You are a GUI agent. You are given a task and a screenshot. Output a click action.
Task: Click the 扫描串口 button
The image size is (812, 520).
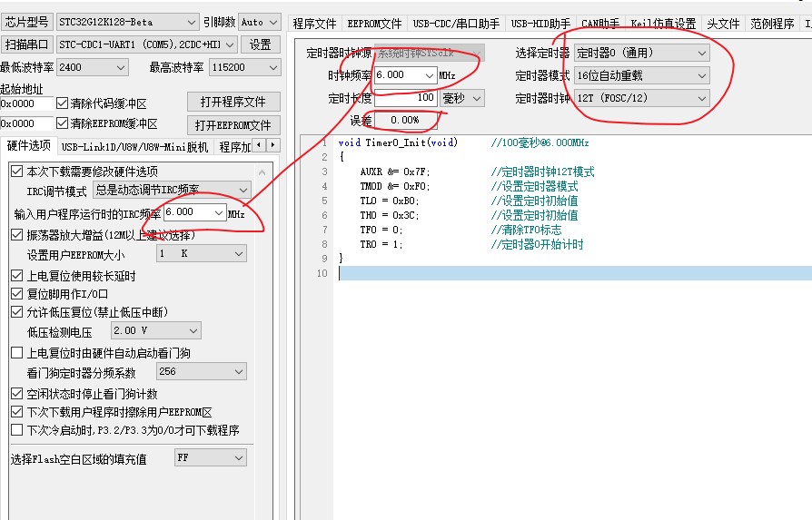tap(26, 44)
